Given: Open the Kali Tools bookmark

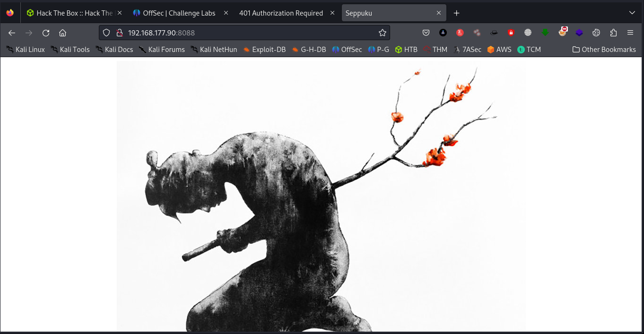Looking at the screenshot, I should pyautogui.click(x=70, y=49).
